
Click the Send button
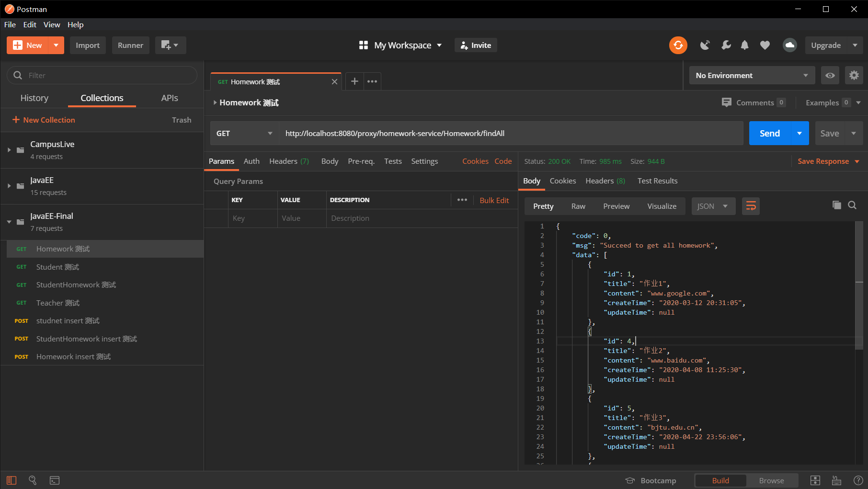click(x=769, y=133)
